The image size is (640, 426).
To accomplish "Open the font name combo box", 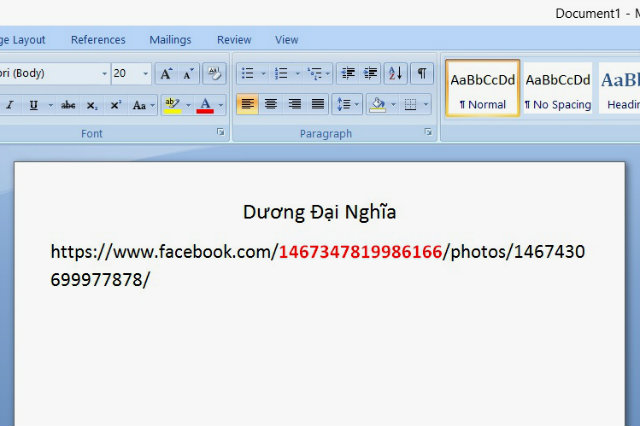I will 54,73.
